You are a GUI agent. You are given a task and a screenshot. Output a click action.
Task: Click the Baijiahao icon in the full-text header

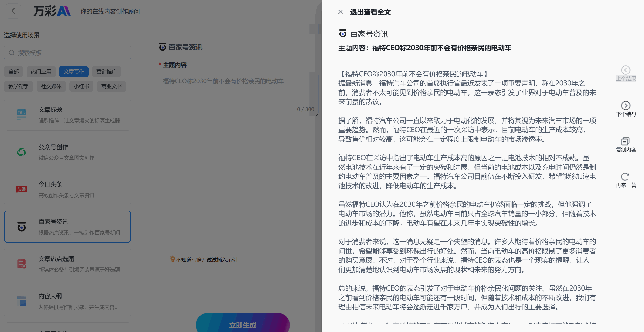342,33
